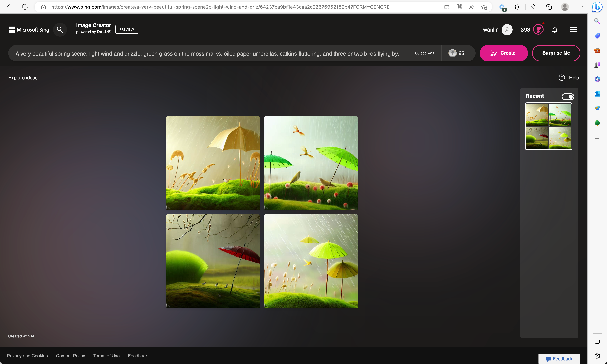Go back with the browser back arrow
Viewport: 607px width, 364px height.
9,7
